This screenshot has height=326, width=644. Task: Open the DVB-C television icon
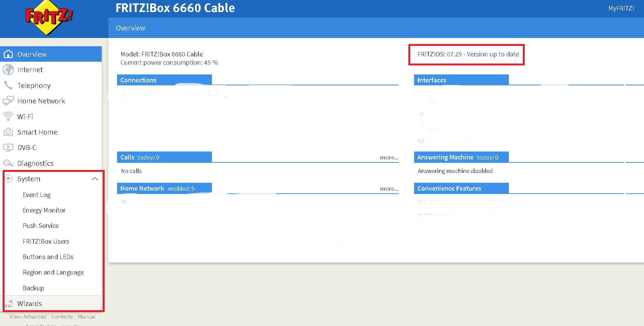(8, 147)
